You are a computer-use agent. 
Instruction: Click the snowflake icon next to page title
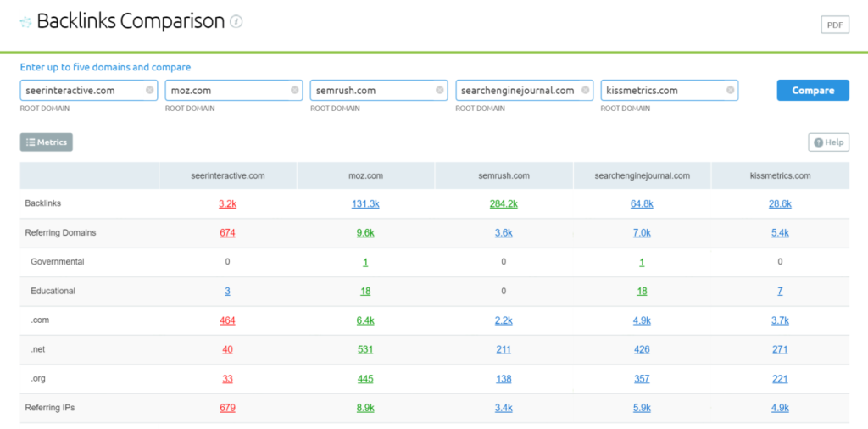pyautogui.click(x=25, y=22)
